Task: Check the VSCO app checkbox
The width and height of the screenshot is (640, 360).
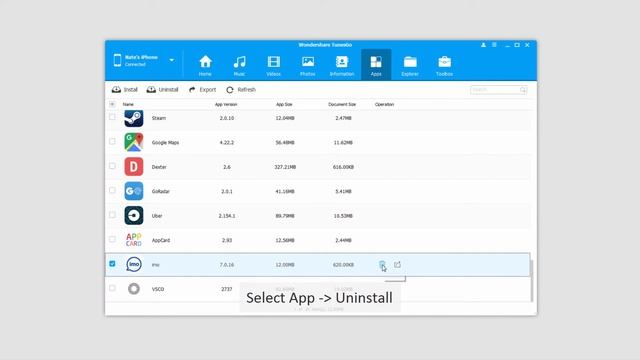Action: click(x=112, y=288)
